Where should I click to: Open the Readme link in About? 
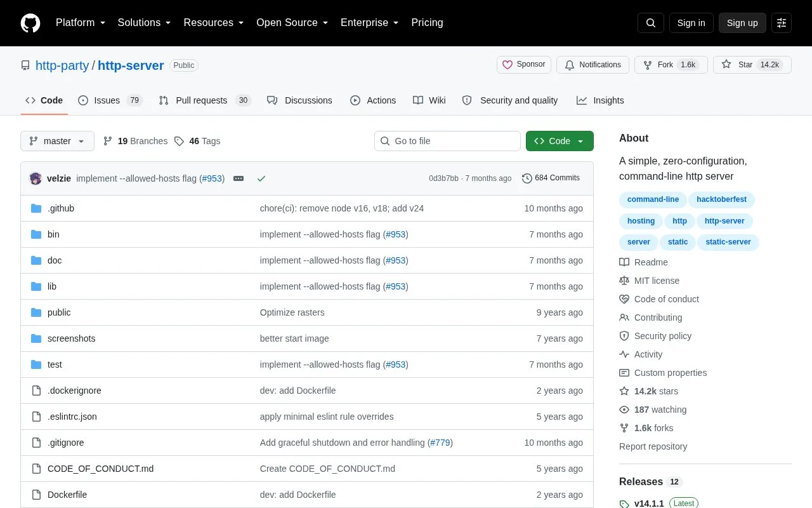click(x=643, y=262)
